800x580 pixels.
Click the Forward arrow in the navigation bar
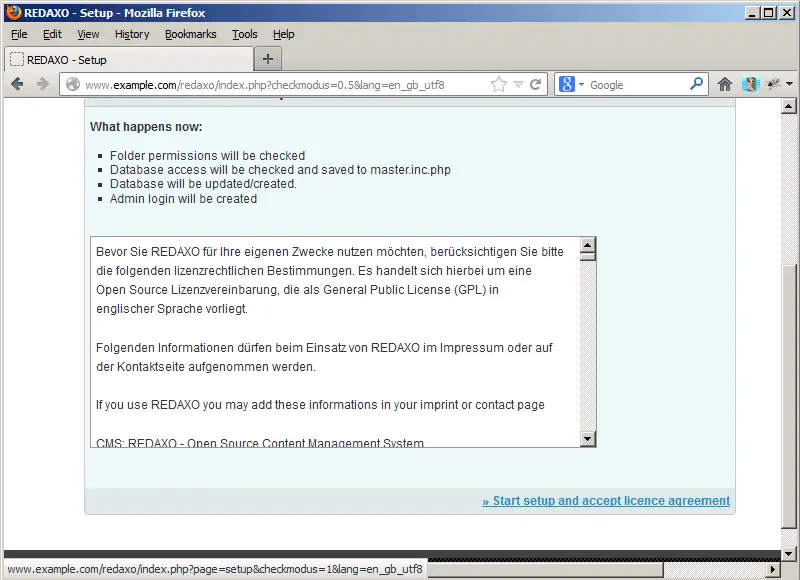43,84
